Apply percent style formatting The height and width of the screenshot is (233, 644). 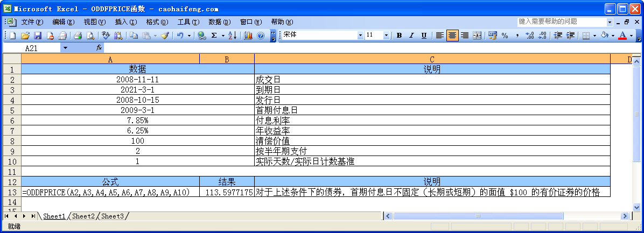(x=505, y=36)
